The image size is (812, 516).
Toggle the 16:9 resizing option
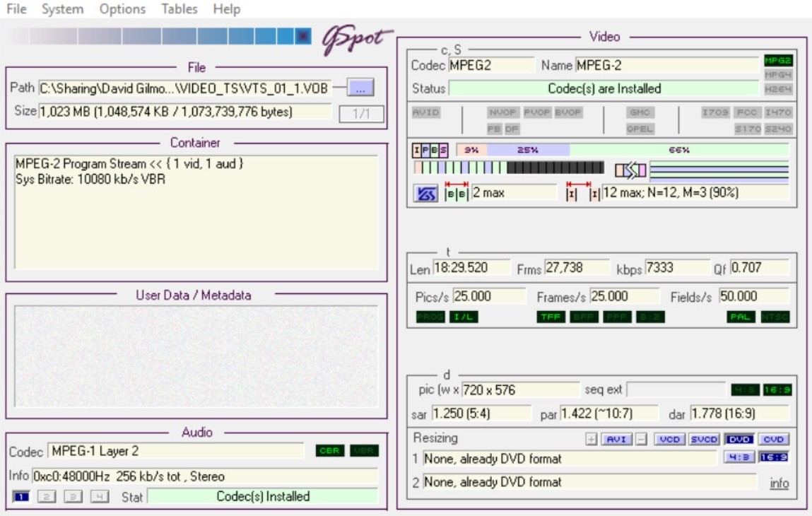[x=774, y=457]
